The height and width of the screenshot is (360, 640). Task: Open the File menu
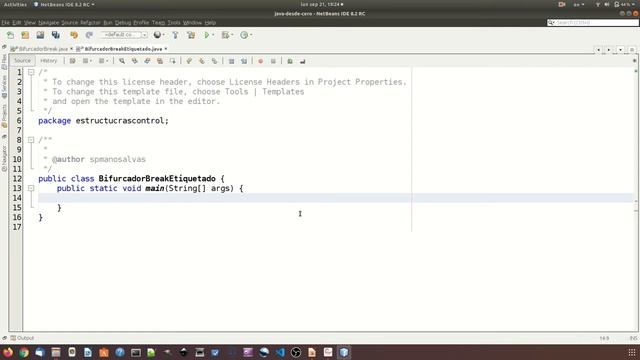[5, 23]
